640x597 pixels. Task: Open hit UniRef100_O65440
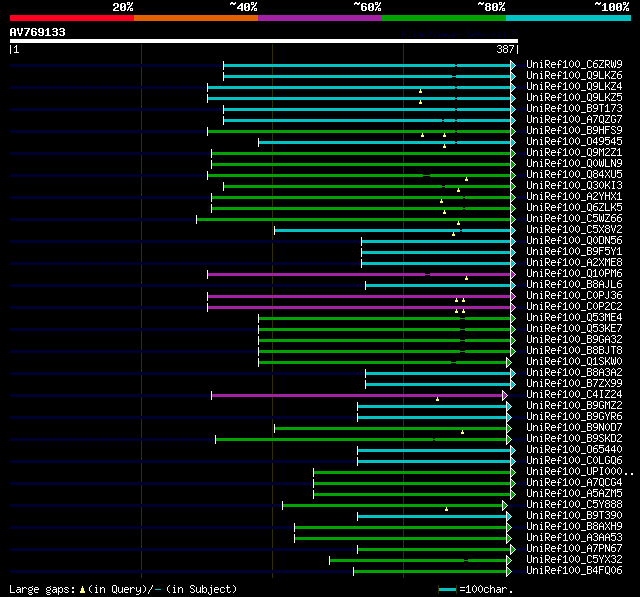pyautogui.click(x=574, y=450)
